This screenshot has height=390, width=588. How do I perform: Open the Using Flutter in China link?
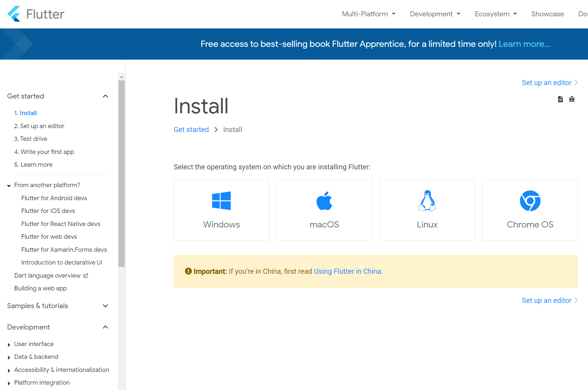tap(347, 271)
